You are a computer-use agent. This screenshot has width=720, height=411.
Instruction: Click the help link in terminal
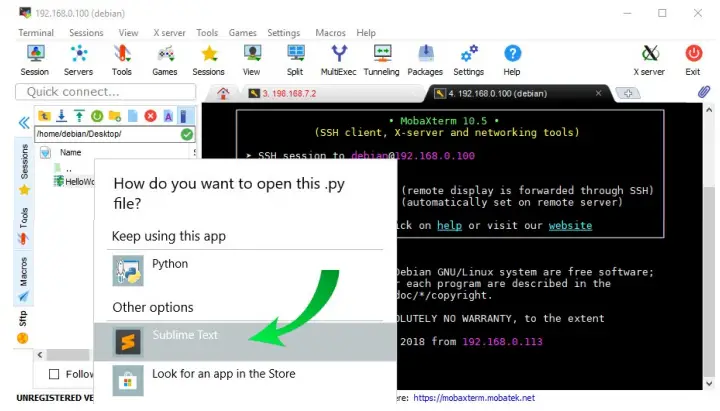point(449,225)
